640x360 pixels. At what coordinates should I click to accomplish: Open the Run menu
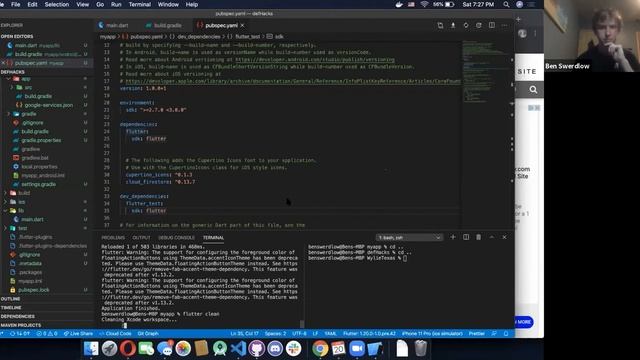[x=116, y=4]
